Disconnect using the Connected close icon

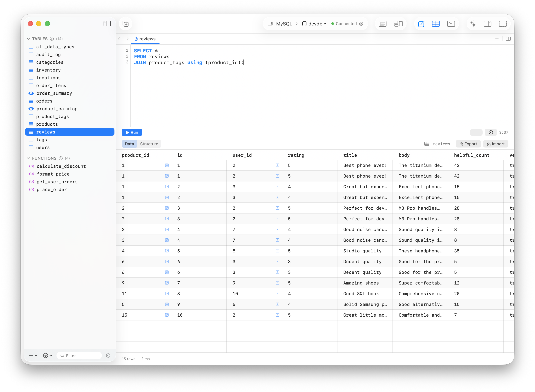point(361,24)
